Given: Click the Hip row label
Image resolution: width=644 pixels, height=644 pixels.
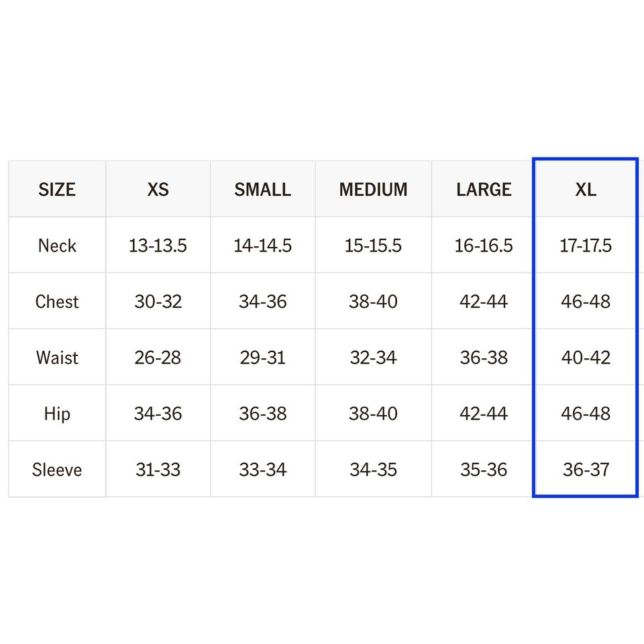Looking at the screenshot, I should pos(57,413).
